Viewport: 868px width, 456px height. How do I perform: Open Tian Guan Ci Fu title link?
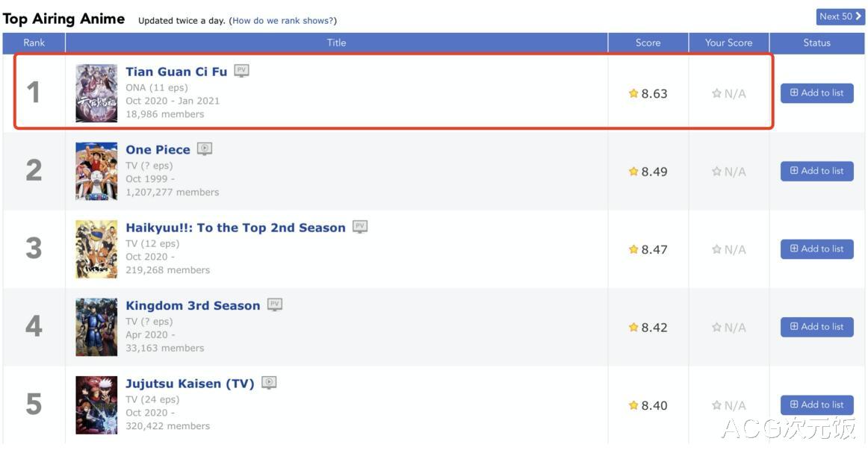pos(176,72)
